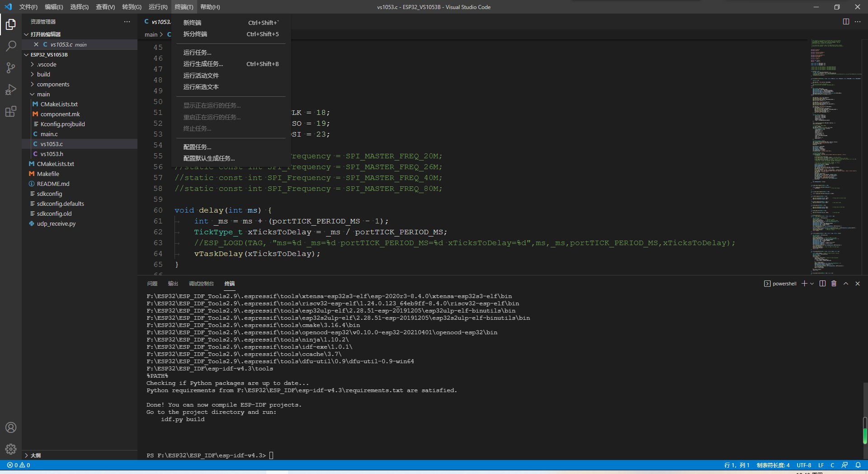Close the vs1053.c open editor entry
The height and width of the screenshot is (474, 868).
pyautogui.click(x=36, y=44)
